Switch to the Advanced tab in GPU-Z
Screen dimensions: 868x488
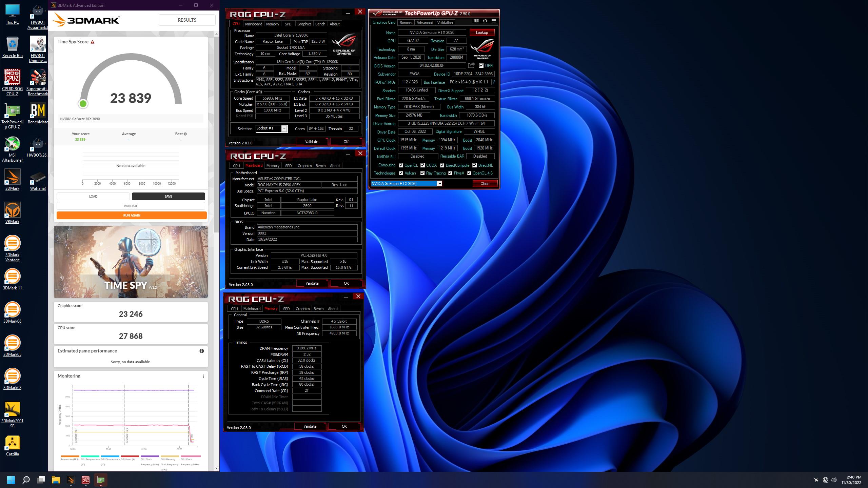click(425, 23)
